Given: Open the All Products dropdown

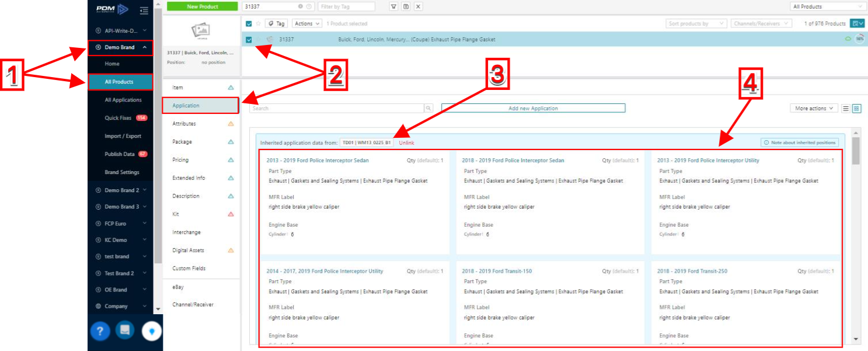Looking at the screenshot, I should tap(827, 6).
